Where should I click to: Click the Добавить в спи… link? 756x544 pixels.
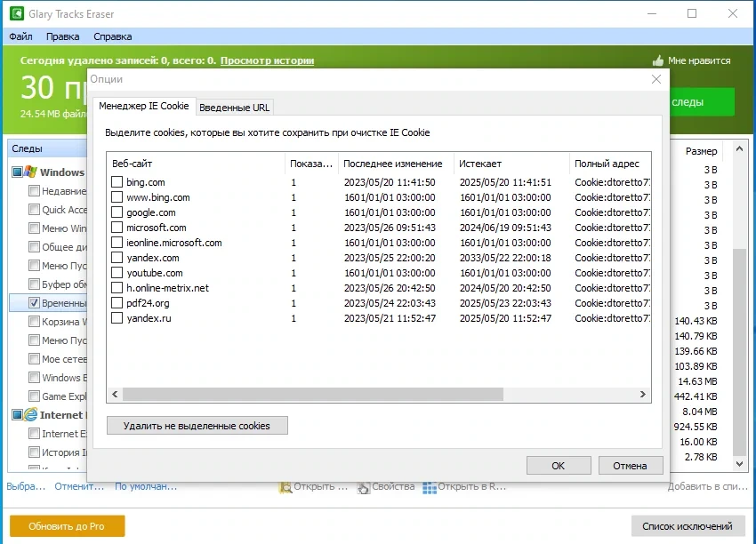pos(707,486)
